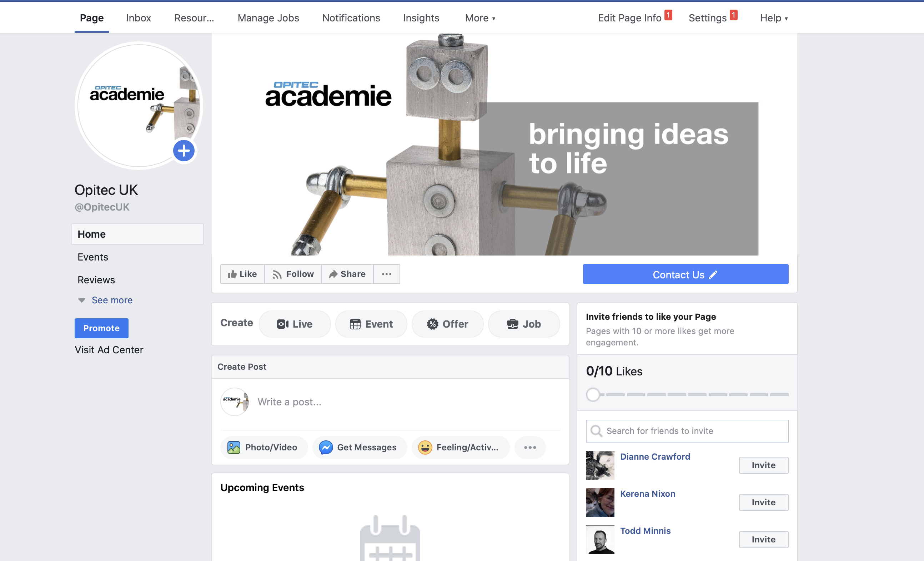Switch to the Insights tab
The width and height of the screenshot is (924, 561).
click(421, 18)
